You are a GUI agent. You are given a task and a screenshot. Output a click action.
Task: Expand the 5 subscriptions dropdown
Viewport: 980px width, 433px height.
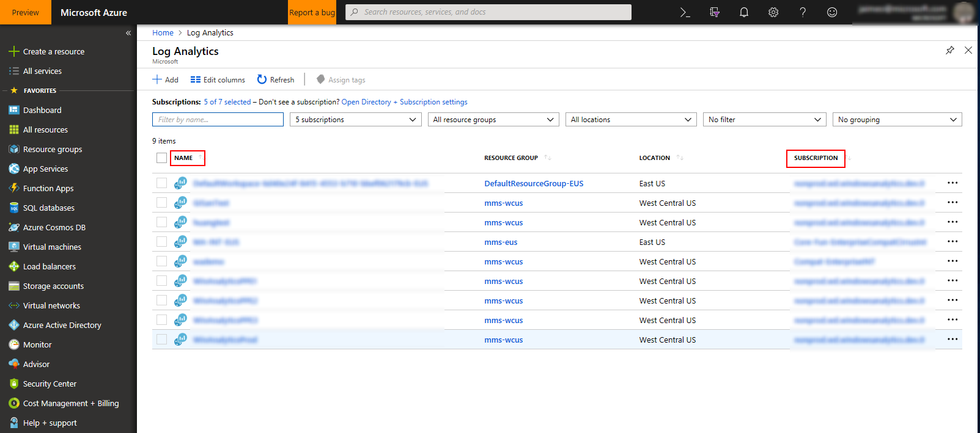click(x=355, y=120)
